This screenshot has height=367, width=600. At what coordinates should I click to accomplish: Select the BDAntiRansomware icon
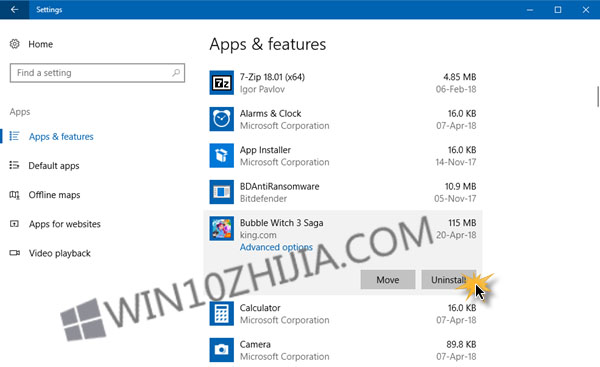coord(222,192)
